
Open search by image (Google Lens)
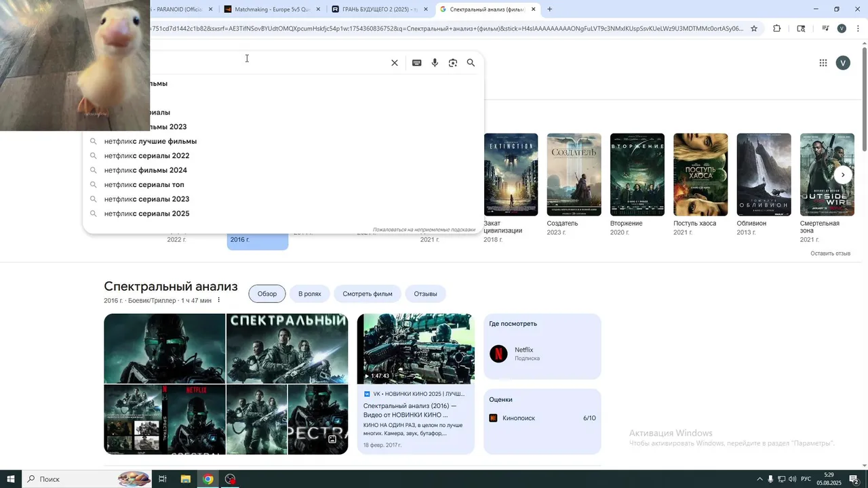coord(453,63)
